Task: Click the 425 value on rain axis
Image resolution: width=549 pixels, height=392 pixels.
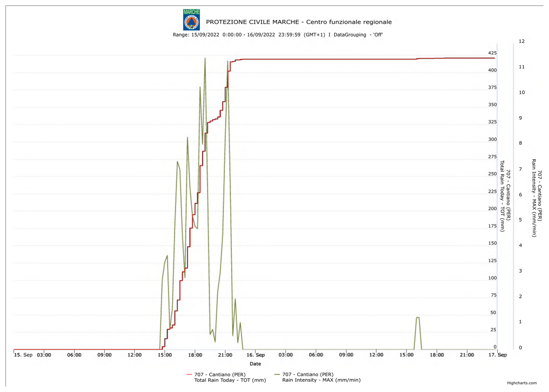Action: pyautogui.click(x=492, y=53)
